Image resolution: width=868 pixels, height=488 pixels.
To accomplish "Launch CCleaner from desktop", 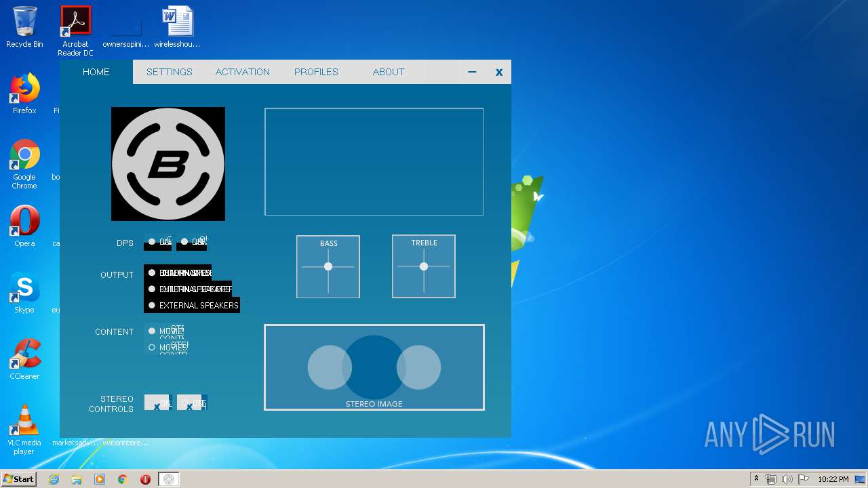I will pos(24,359).
